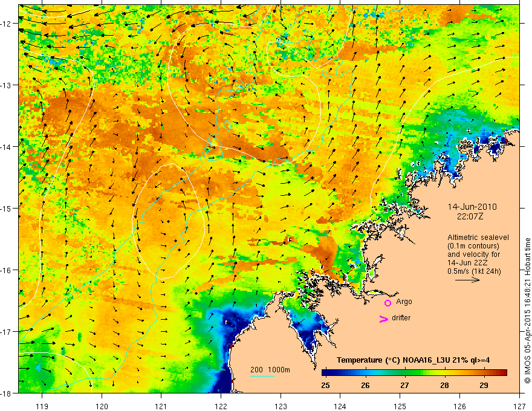Viewport: 532px width, 411px height.
Task: Click latitude axis label -14
Action: pos(6,147)
